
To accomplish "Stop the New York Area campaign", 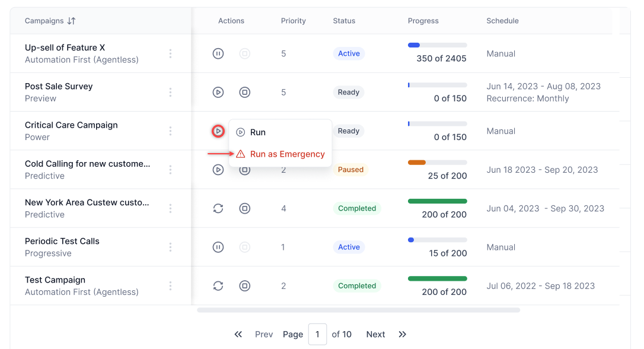I will pos(244,208).
